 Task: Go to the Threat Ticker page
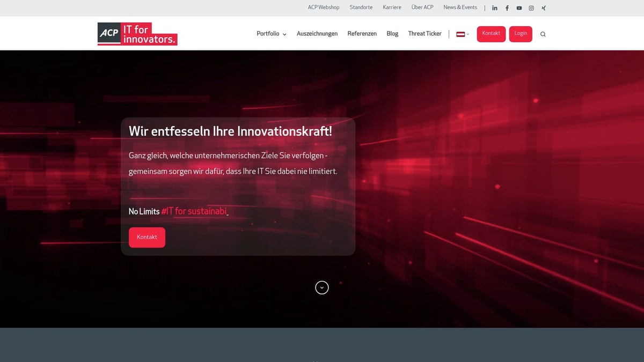point(425,33)
